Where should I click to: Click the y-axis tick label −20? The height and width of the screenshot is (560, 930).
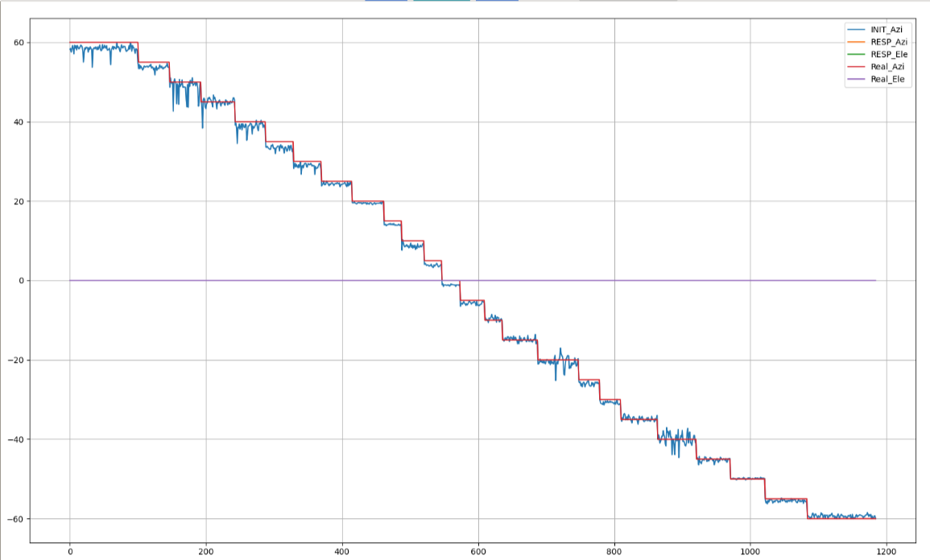tap(16, 360)
